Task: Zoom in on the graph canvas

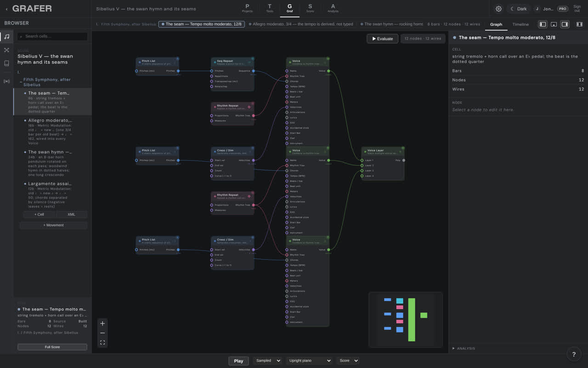Action: pos(102,323)
